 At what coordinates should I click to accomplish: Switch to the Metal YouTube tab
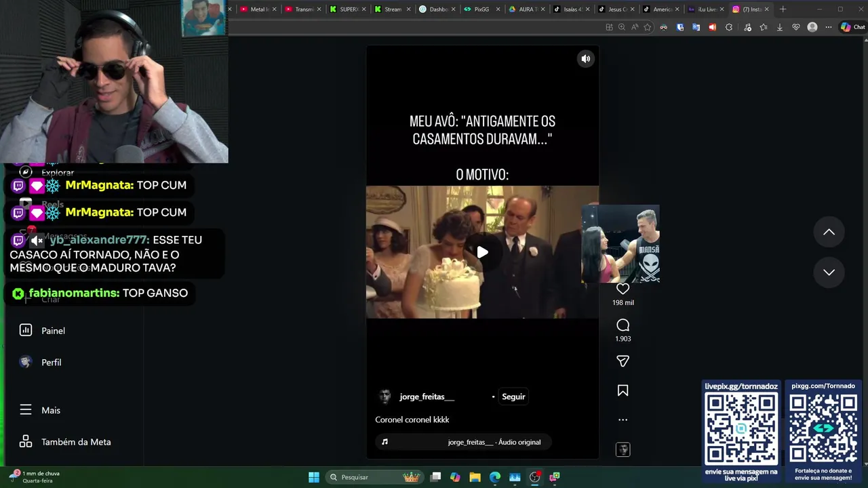[258, 9]
